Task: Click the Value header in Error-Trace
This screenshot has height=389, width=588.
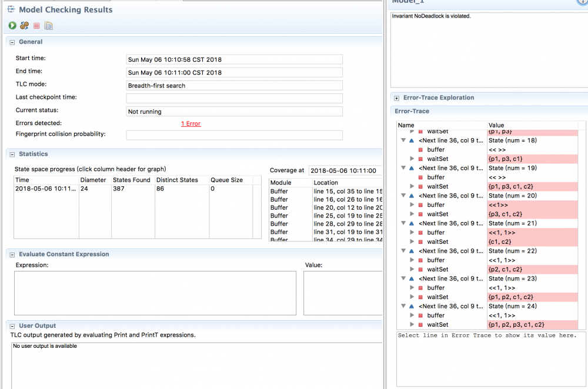Action: [x=532, y=125]
